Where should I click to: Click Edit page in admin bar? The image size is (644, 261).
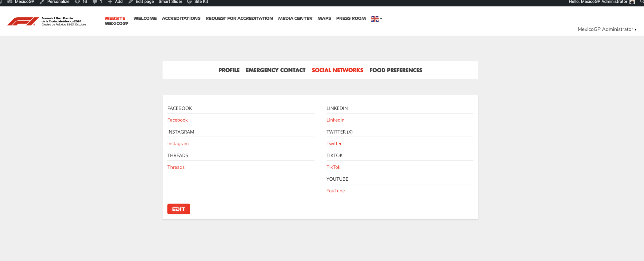pos(141,2)
